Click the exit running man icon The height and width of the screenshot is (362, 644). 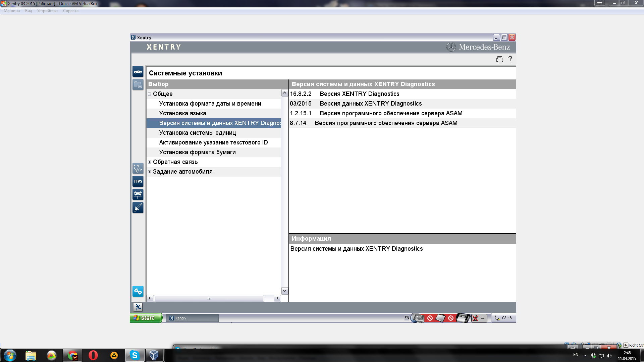point(138,307)
